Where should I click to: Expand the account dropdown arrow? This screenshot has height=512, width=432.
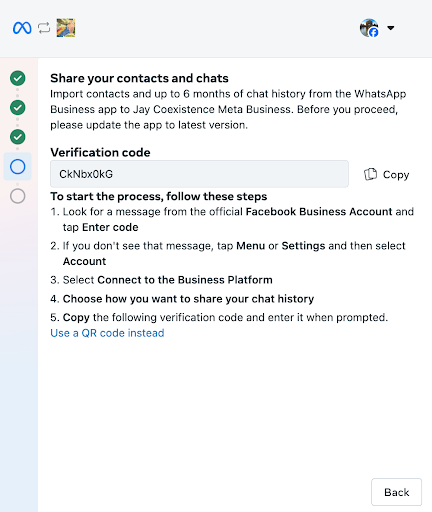[x=391, y=28]
